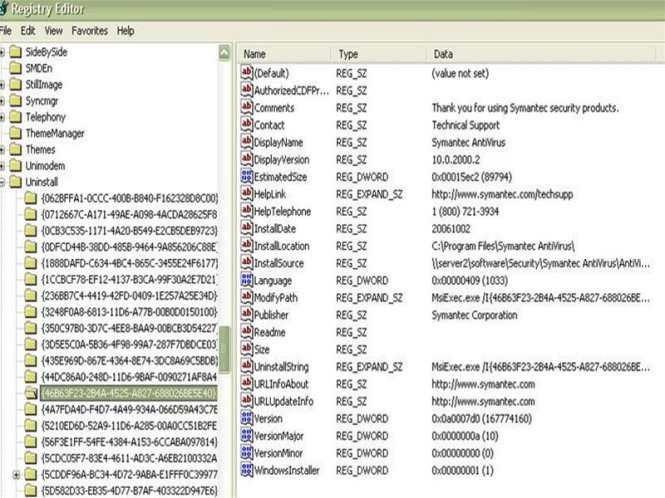Click the folder icon of the SideBySide key
Screen dimensions: 665x498
click(15, 52)
